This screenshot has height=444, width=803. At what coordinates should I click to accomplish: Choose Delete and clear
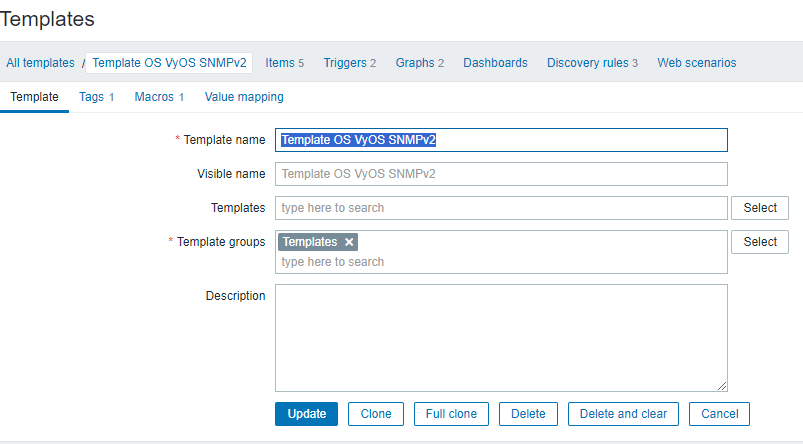(x=623, y=414)
